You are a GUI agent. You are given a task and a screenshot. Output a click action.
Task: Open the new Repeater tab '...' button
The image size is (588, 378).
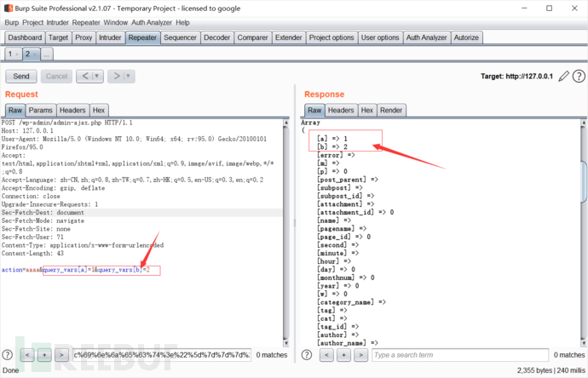pyautogui.click(x=47, y=54)
